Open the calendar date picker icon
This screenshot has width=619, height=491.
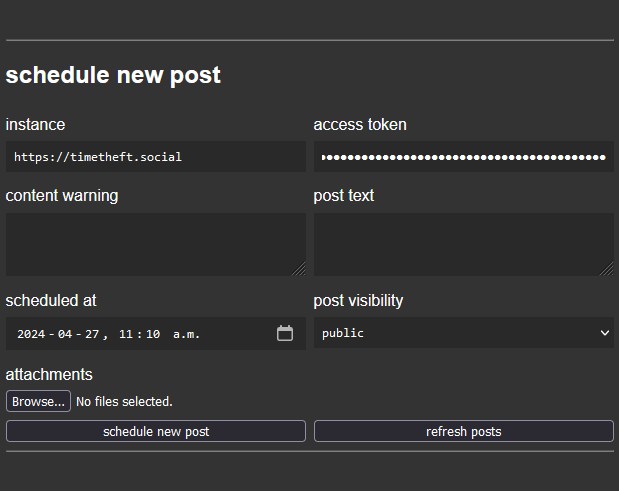click(x=285, y=334)
